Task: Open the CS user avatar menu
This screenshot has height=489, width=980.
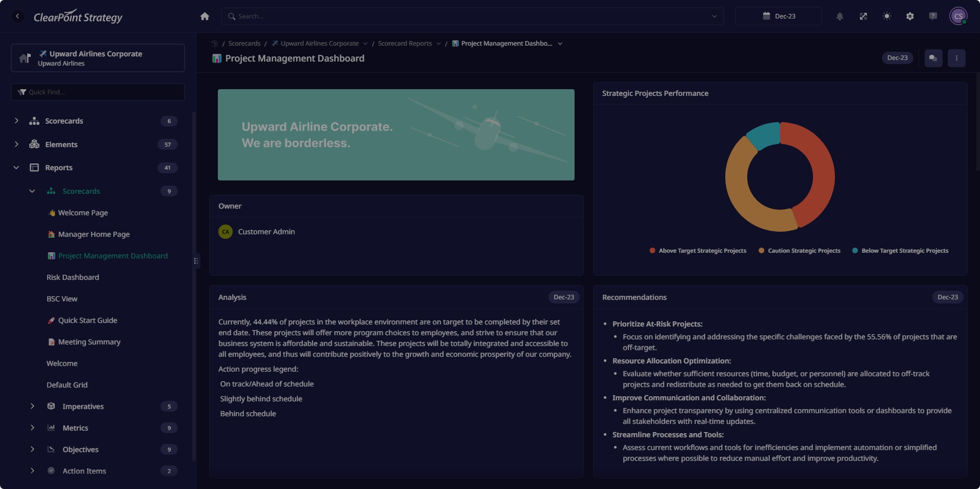Action: point(958,16)
